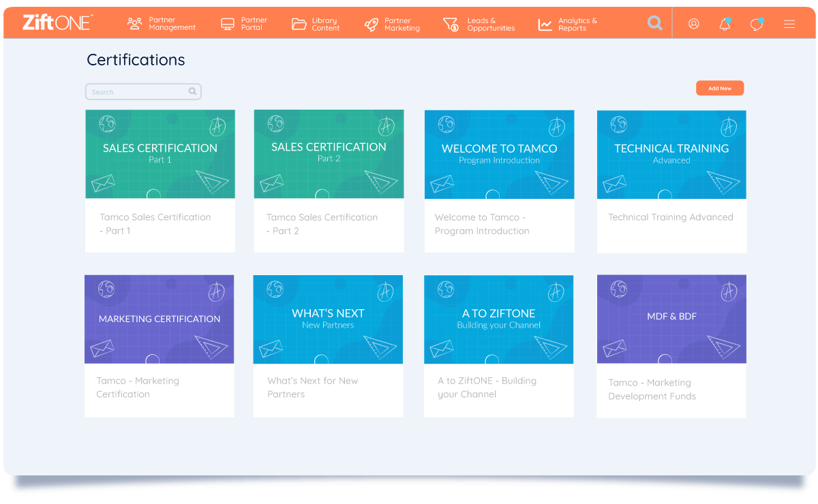Open the Analytics & Reports menu
Image resolution: width=818 pixels, height=504 pixels.
click(568, 25)
